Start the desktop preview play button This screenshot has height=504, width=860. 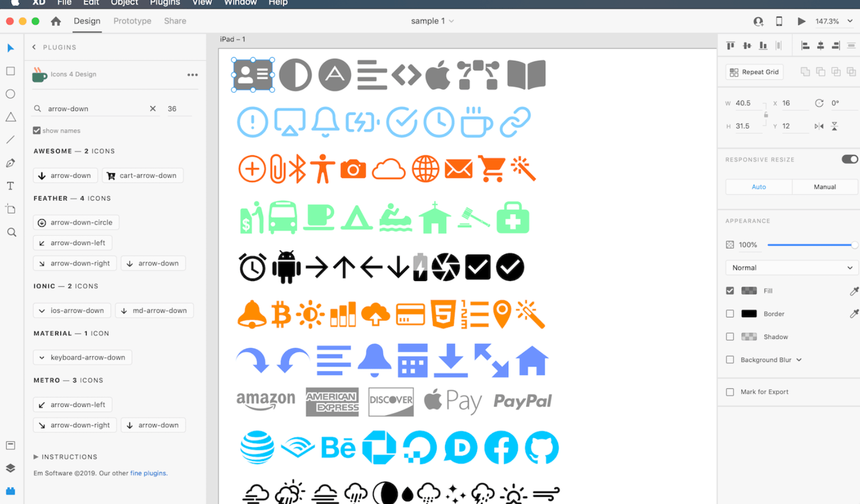tap(801, 21)
